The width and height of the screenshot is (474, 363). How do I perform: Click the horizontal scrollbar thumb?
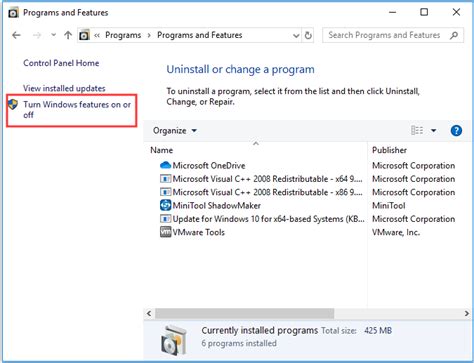[x=244, y=314]
